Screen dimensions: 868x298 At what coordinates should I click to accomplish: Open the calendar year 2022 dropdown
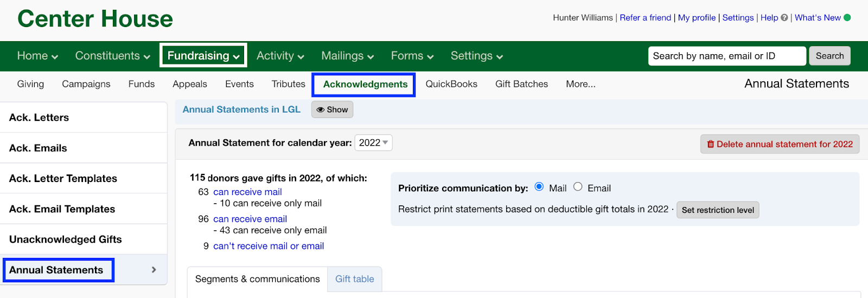[x=373, y=142]
